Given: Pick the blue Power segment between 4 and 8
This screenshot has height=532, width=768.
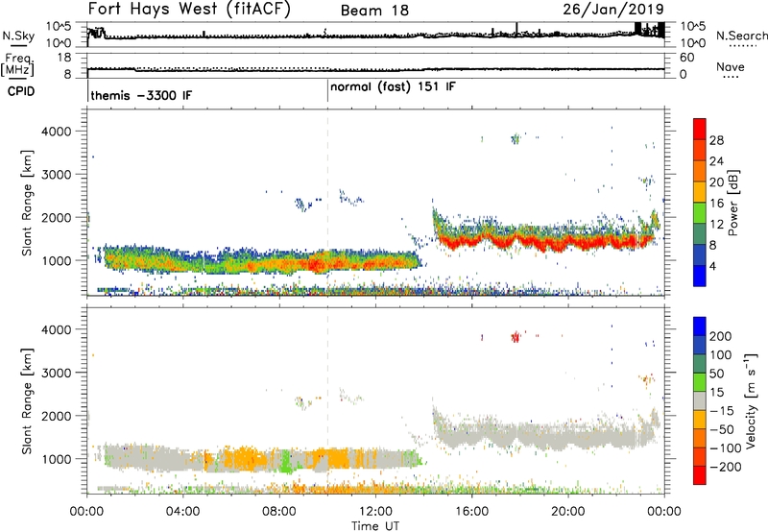Looking at the screenshot, I should coord(700,254).
